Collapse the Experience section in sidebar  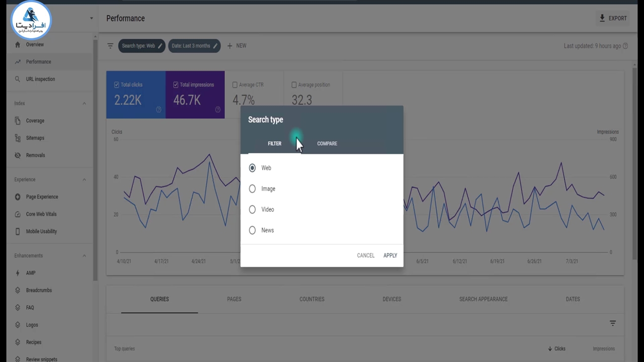84,179
